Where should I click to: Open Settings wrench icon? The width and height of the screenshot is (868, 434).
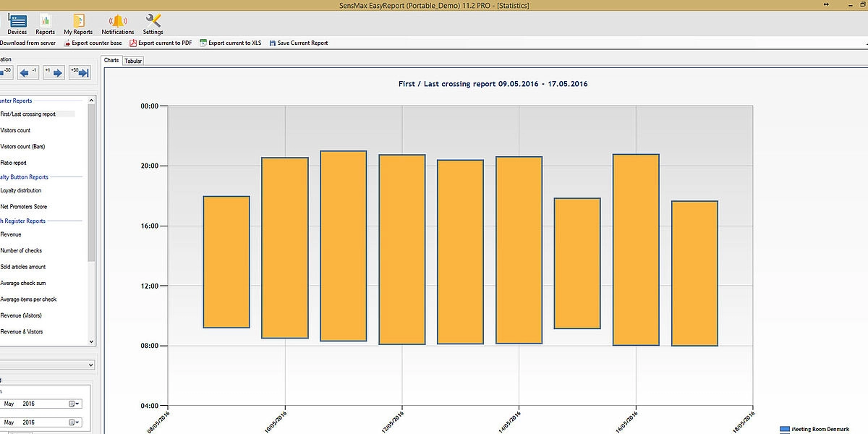click(153, 23)
